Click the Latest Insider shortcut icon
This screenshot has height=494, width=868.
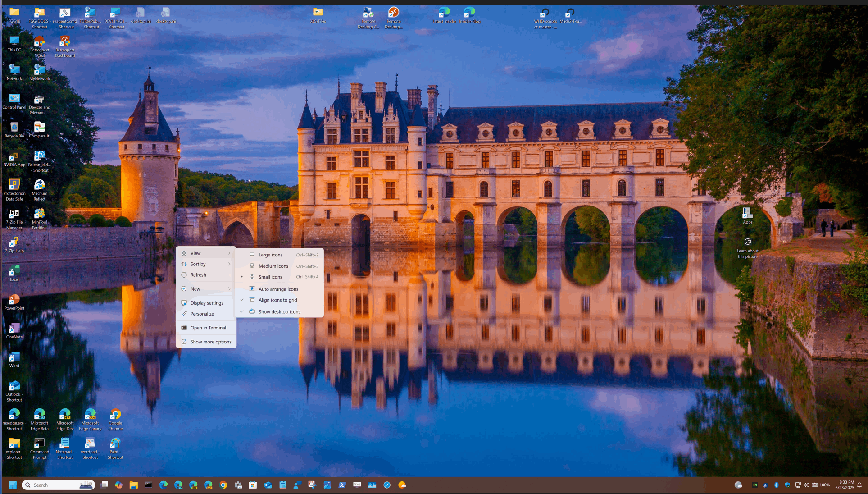point(444,15)
